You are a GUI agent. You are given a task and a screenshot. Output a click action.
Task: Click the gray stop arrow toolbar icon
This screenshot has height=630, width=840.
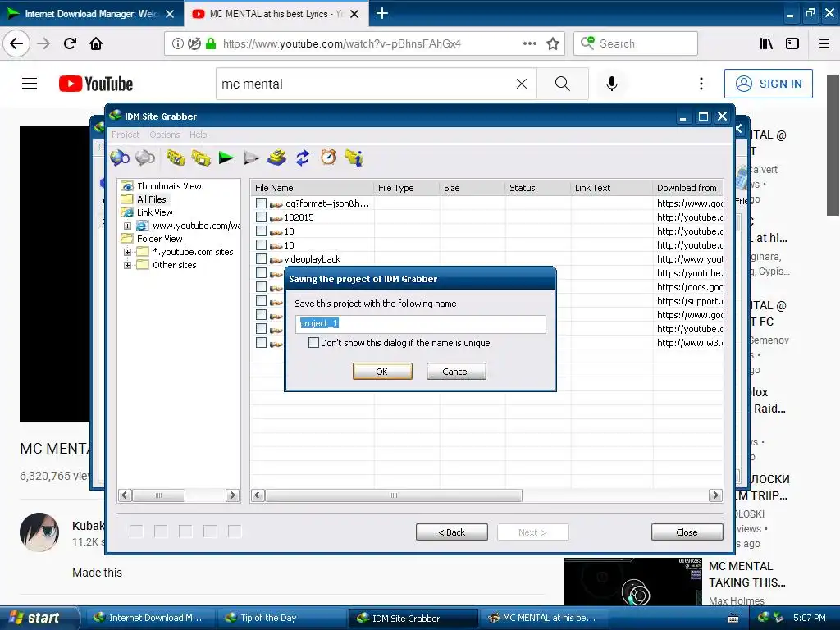(251, 157)
